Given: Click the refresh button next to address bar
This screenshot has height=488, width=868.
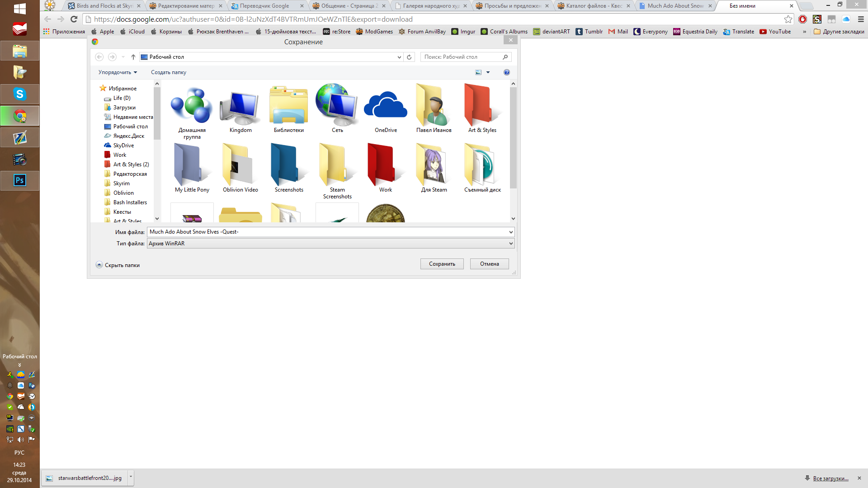Looking at the screenshot, I should tap(409, 57).
